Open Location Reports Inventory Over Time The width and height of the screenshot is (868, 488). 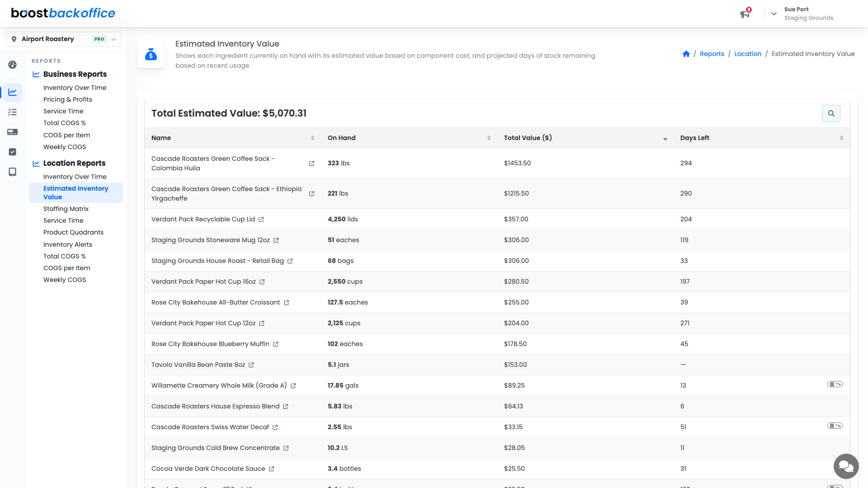tap(75, 177)
